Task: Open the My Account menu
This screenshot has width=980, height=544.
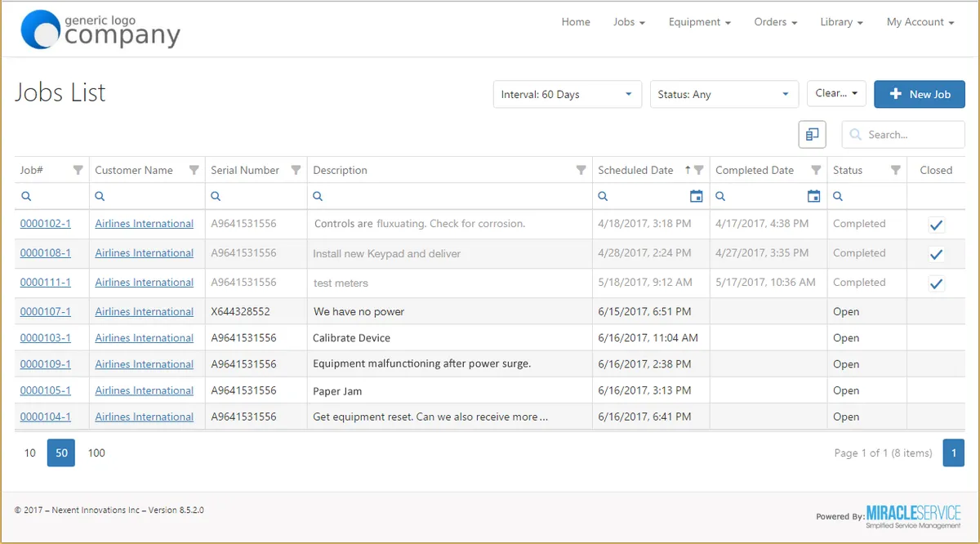Action: (x=920, y=22)
